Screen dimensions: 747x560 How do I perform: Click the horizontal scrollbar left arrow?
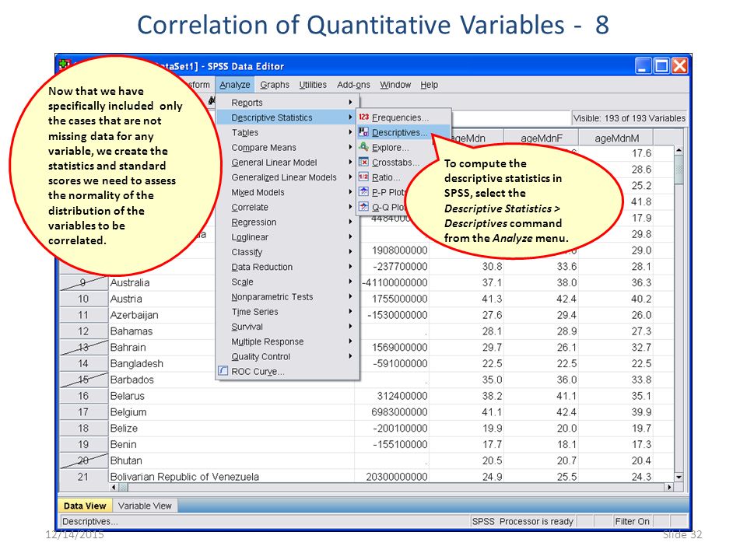click(114, 487)
